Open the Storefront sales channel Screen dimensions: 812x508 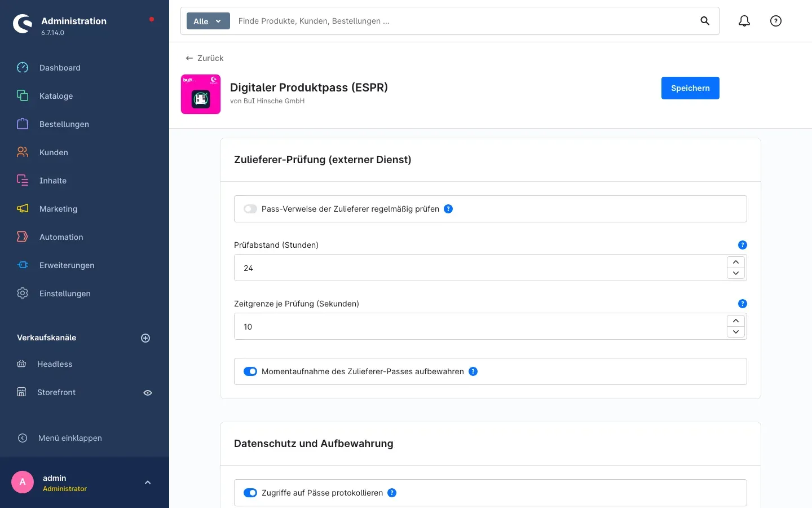coord(56,392)
